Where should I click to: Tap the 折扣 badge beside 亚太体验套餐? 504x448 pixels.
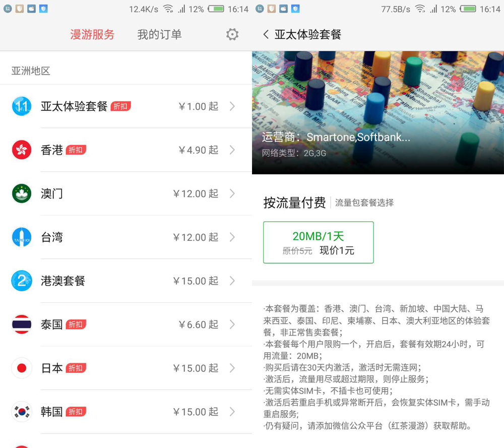[x=120, y=106]
